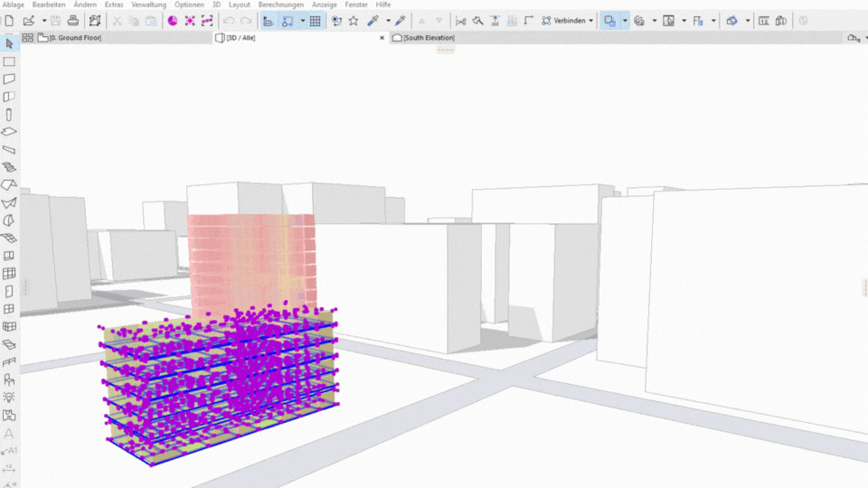Select the Zone tool
The height and width of the screenshot is (488, 868).
click(9, 415)
